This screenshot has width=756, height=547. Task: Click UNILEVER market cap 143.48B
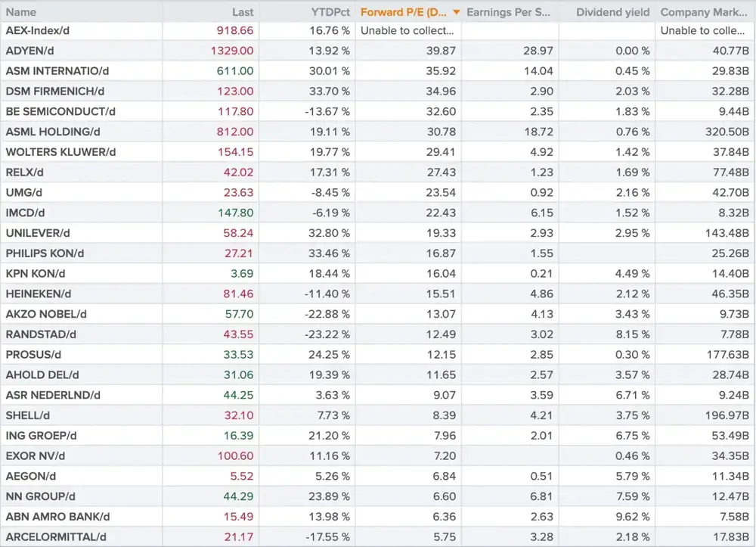point(727,233)
